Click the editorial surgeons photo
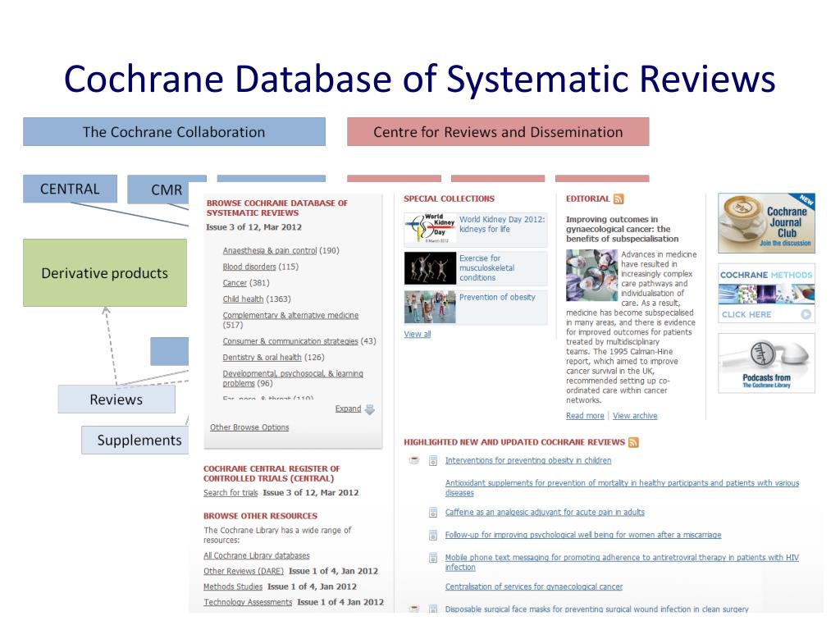The height and width of the screenshot is (630, 840). click(592, 275)
